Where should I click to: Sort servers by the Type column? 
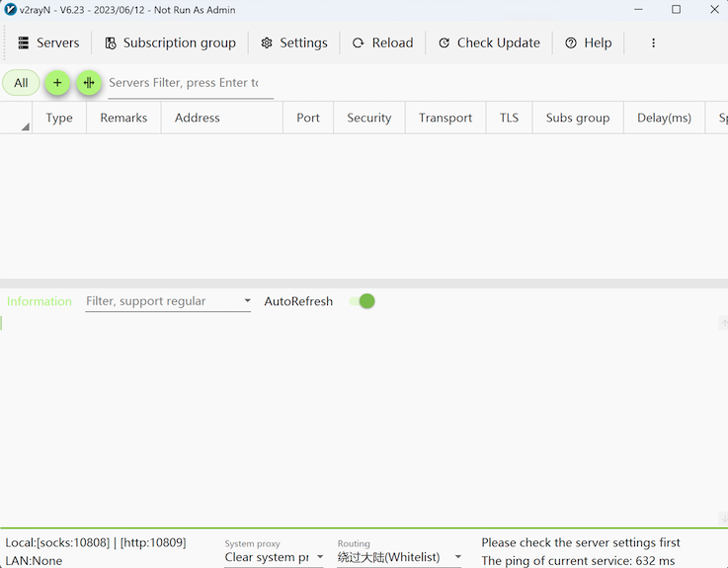tap(59, 118)
